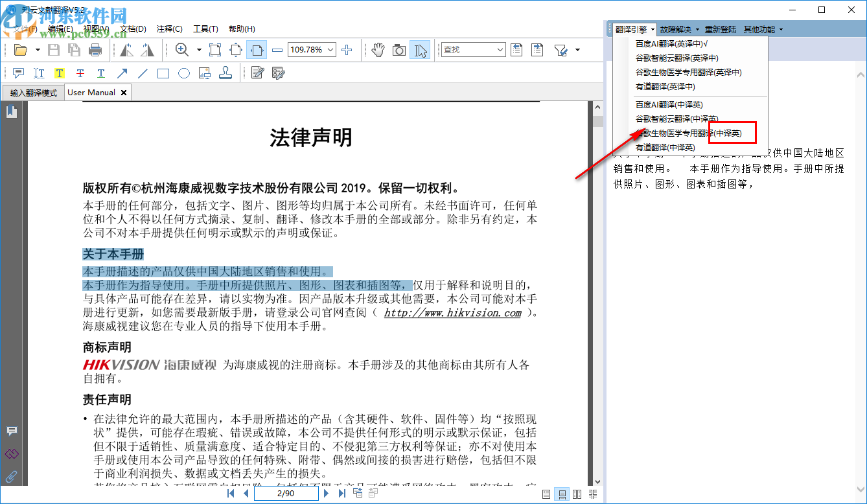Choose the ellipse drawing tool
Screen dimensions: 867x504
(184, 73)
